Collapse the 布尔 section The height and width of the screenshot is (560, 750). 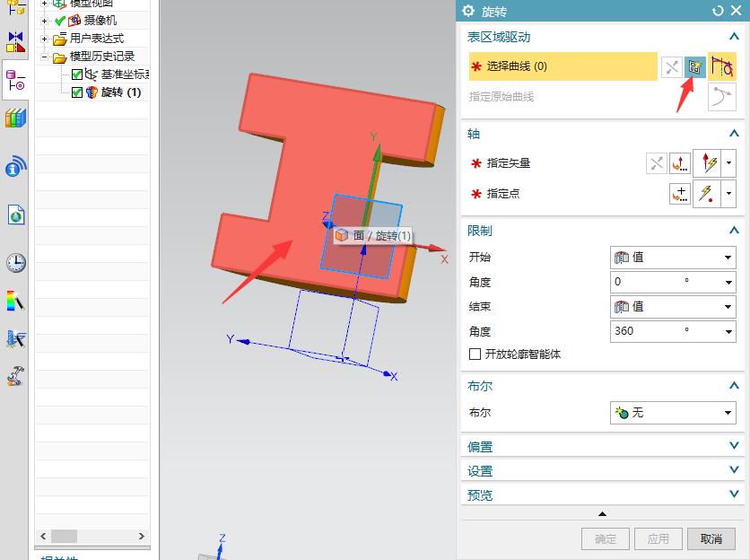(x=734, y=385)
